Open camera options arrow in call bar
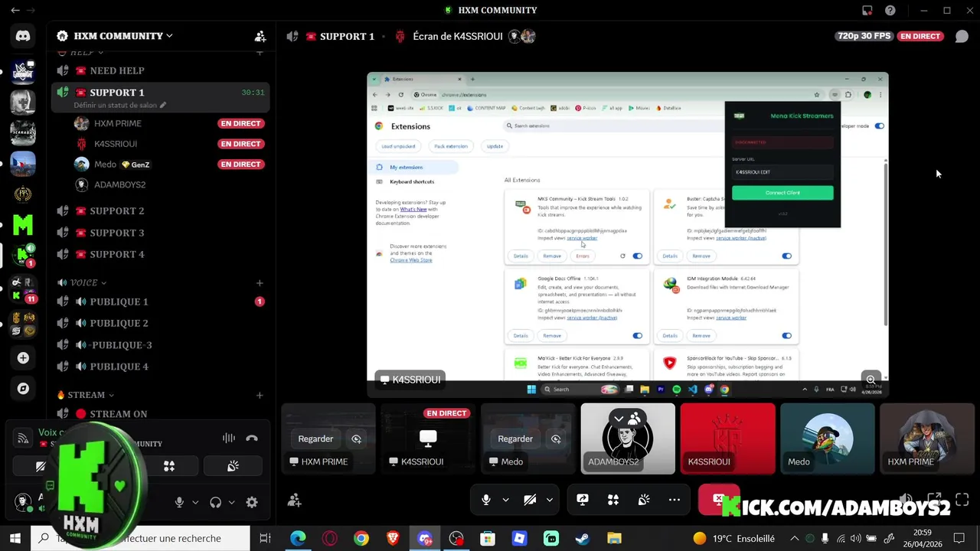This screenshot has width=980, height=551. [549, 500]
